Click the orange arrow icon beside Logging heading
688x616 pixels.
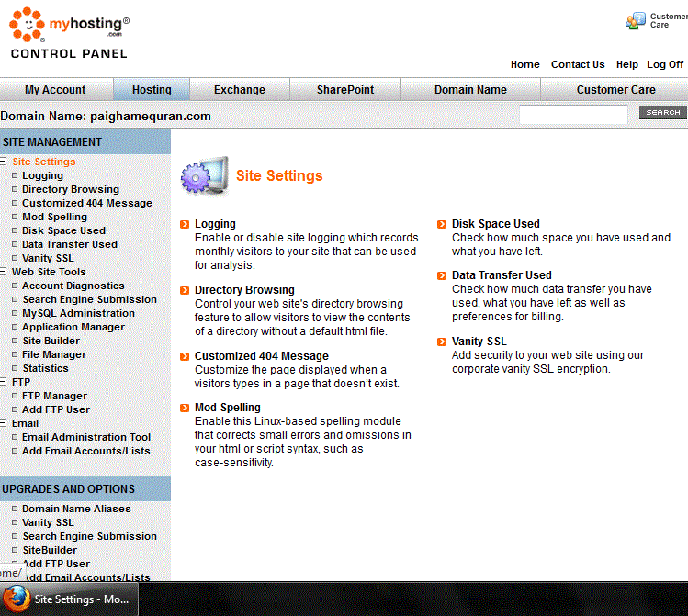186,224
